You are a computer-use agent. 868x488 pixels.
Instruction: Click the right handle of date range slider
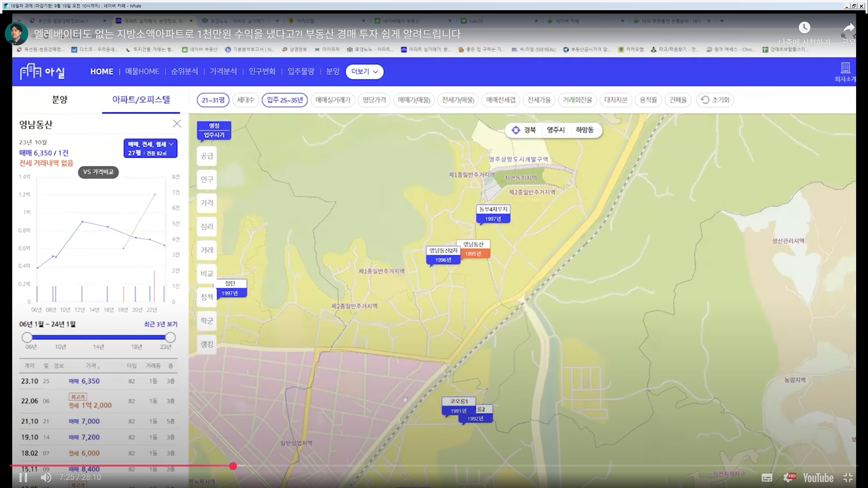click(x=170, y=338)
